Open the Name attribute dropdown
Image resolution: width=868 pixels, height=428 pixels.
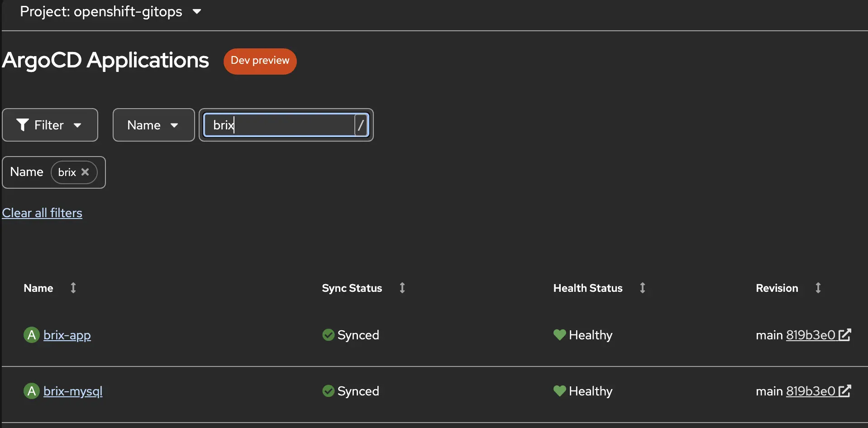153,125
